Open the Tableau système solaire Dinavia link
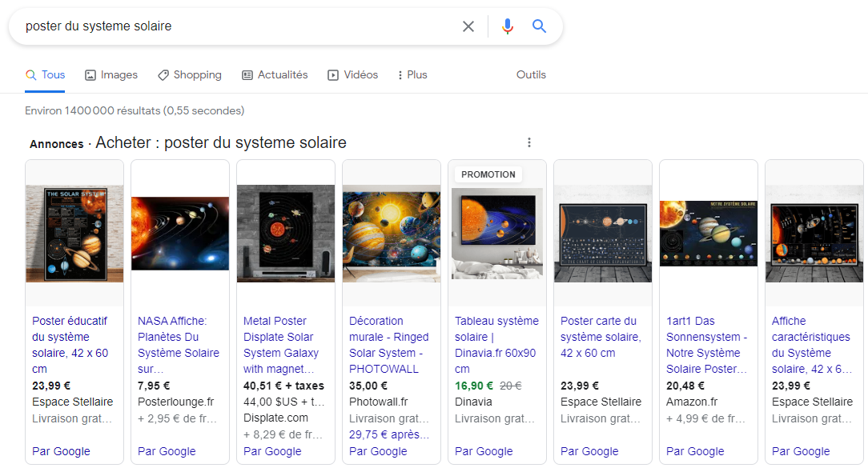 point(496,344)
